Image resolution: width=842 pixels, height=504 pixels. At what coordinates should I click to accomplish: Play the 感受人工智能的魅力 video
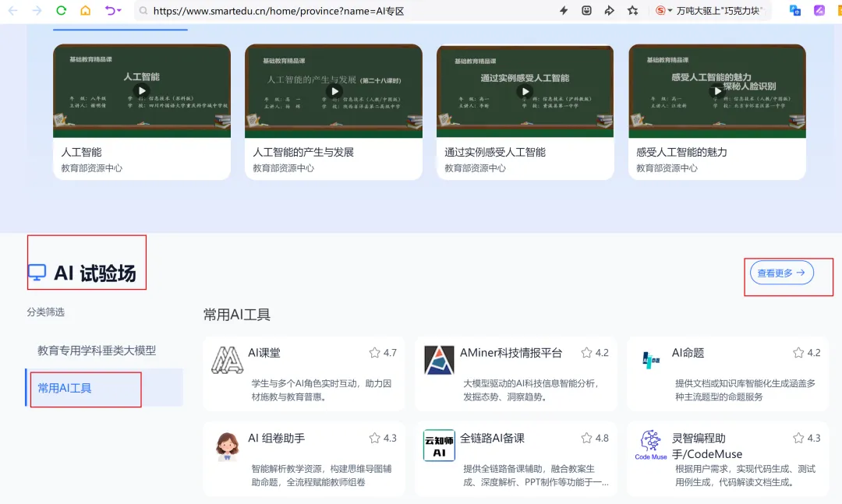tap(717, 91)
